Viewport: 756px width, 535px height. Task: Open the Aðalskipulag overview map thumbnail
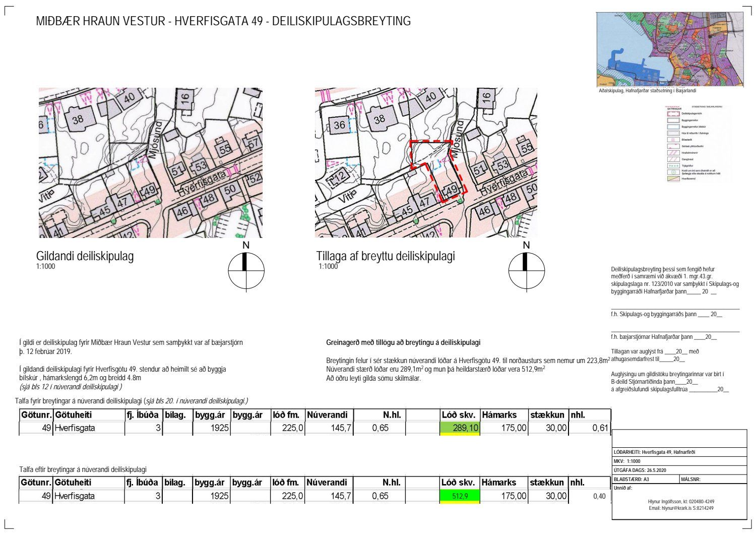(x=669, y=49)
